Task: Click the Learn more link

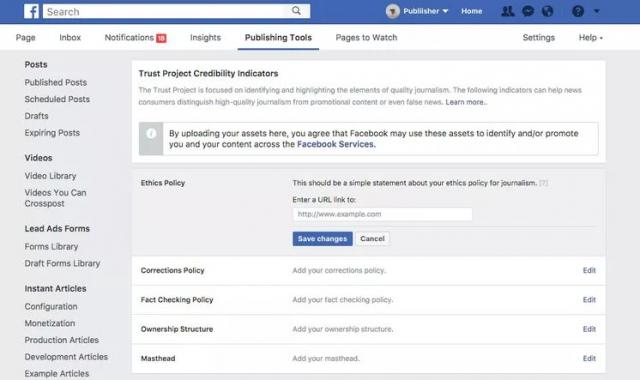Action: click(x=465, y=102)
